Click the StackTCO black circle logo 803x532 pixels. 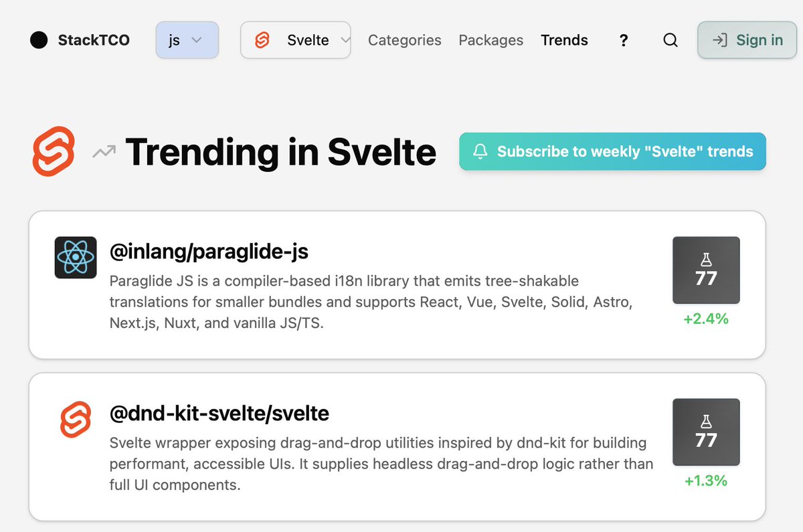pos(39,40)
